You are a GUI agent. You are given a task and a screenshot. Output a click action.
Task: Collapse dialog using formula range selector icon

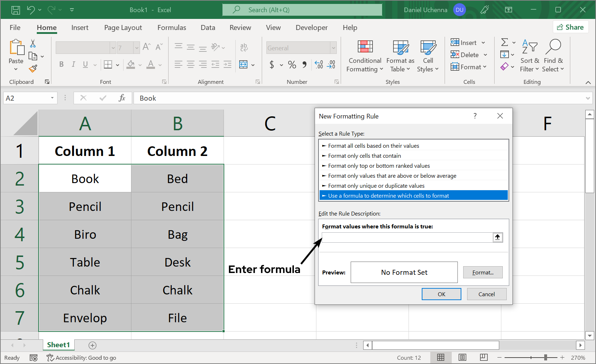pos(497,237)
